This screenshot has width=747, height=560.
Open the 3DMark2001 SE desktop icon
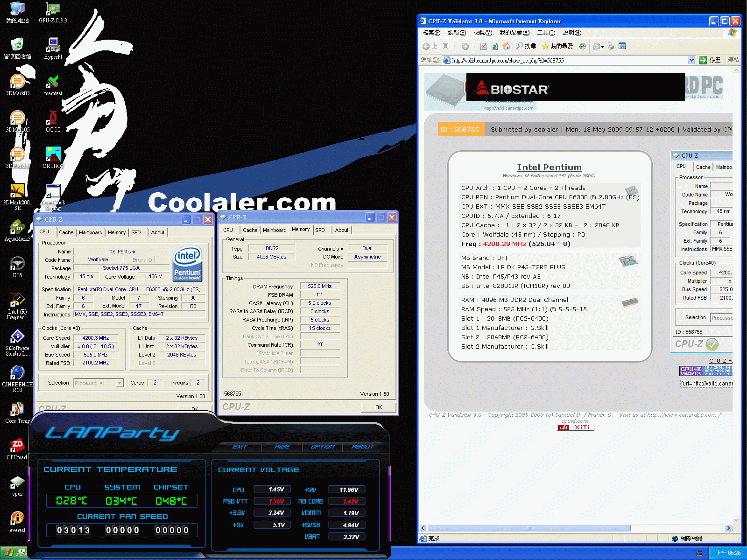(x=18, y=197)
